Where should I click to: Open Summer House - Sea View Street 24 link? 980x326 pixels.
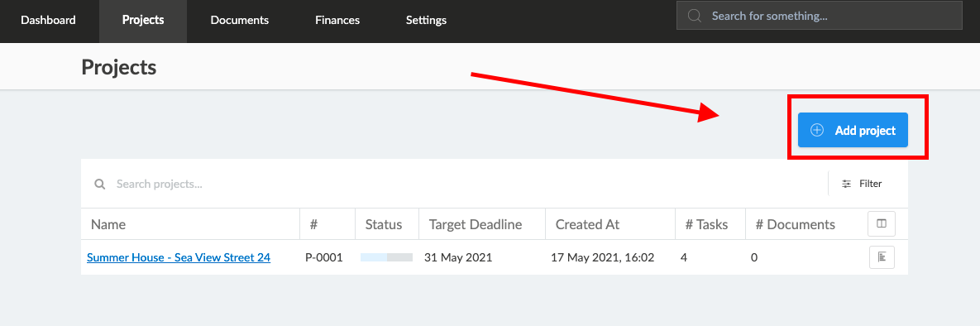coord(179,257)
